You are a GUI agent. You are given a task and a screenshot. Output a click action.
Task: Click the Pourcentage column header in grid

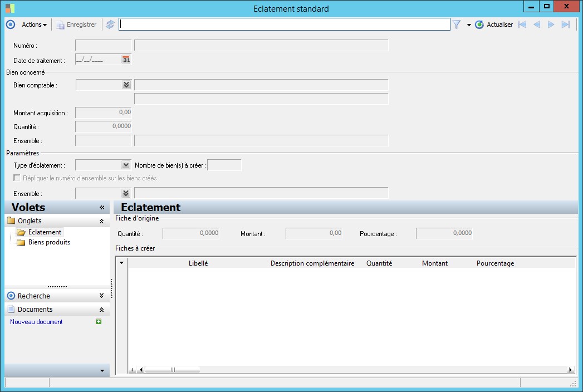[495, 263]
